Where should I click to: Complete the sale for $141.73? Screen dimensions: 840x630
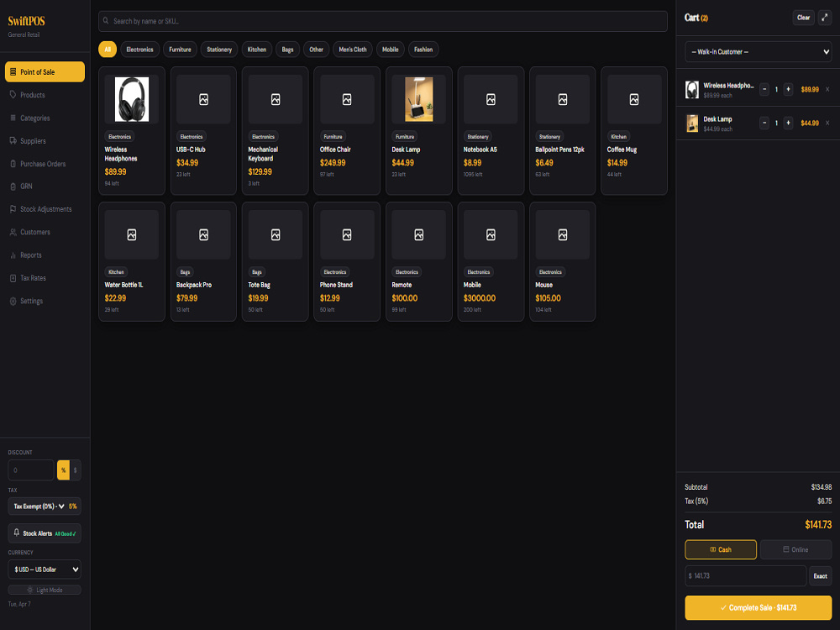click(758, 607)
